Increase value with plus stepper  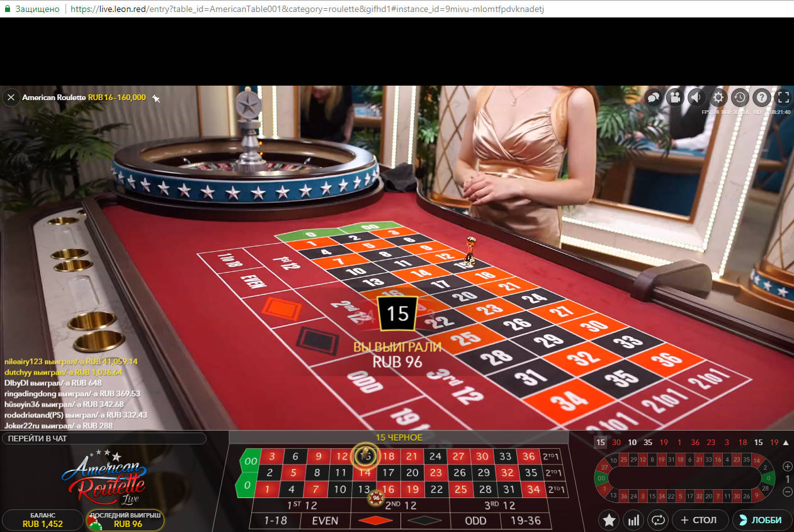click(787, 467)
